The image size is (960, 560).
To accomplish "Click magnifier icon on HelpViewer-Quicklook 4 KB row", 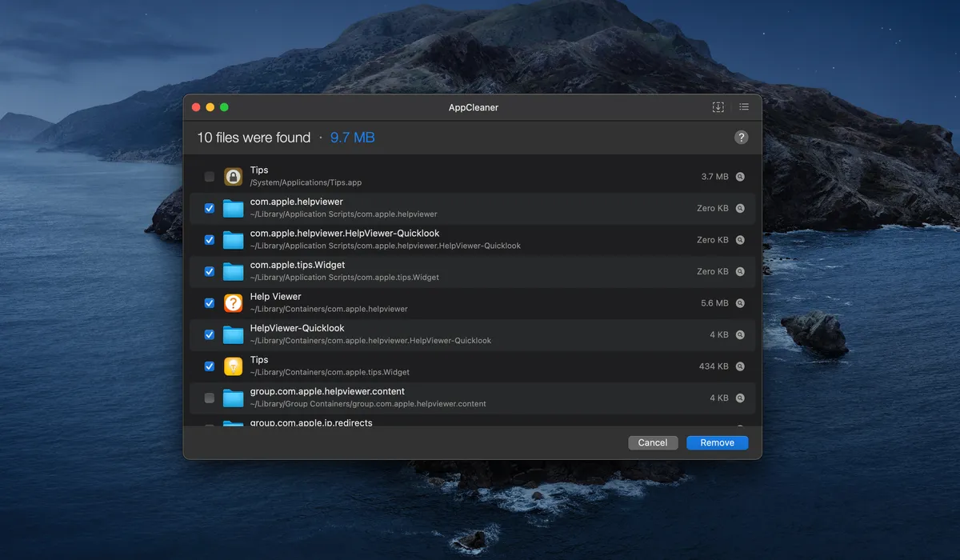I will [x=740, y=335].
